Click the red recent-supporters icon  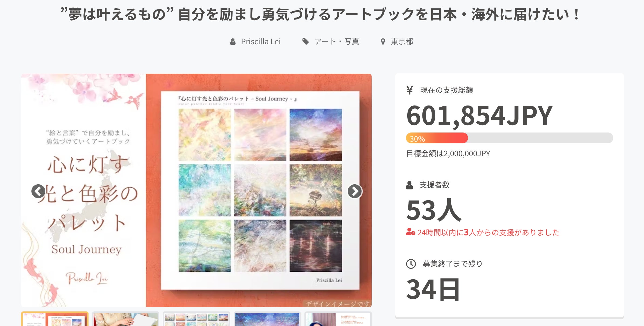pyautogui.click(x=411, y=232)
